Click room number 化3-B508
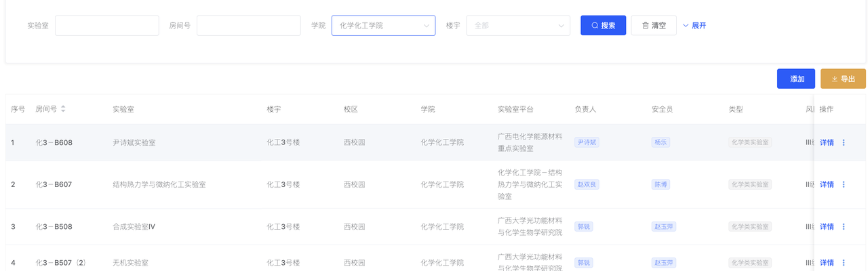 [54, 226]
